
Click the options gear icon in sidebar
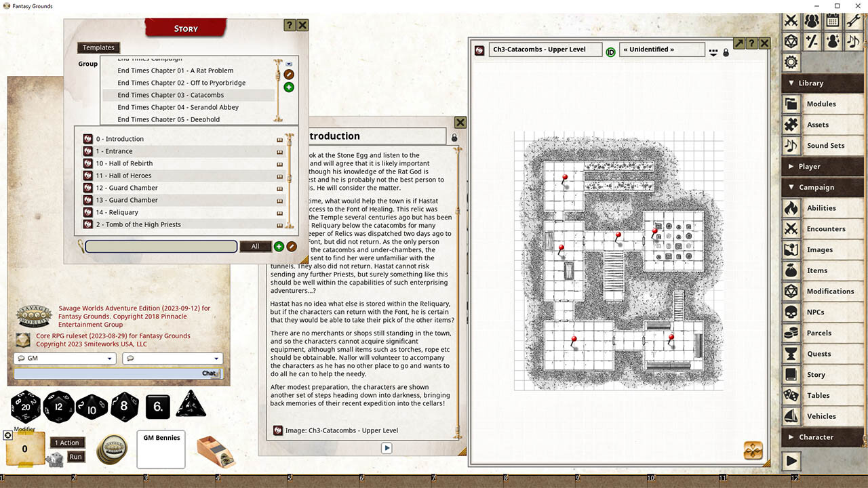(x=791, y=62)
